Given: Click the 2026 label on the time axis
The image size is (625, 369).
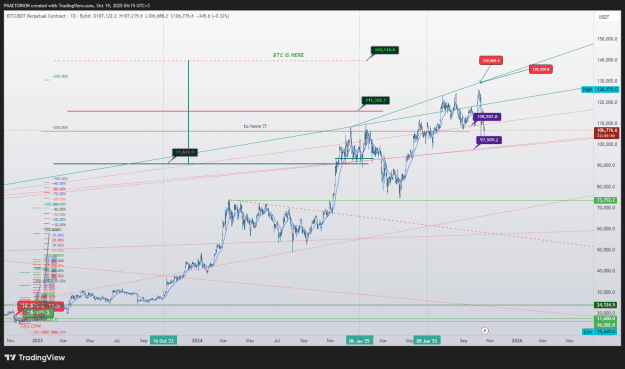Looking at the screenshot, I should point(517,341).
